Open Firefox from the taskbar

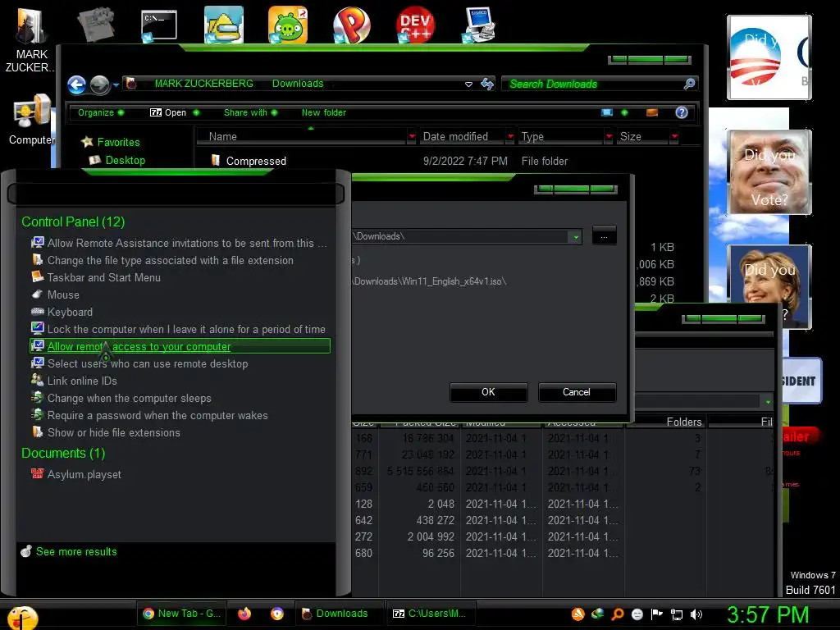point(244,614)
